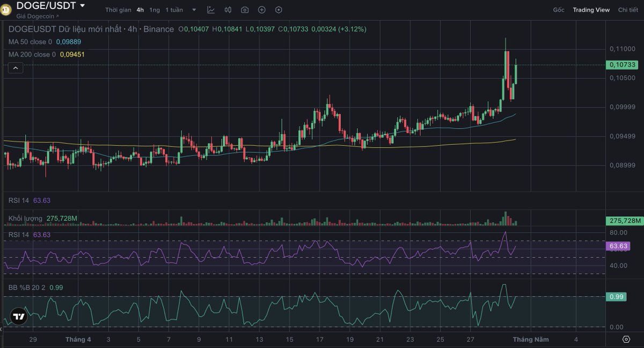The height and width of the screenshot is (348, 644).
Task: Click the TradingView logo watermark
Action: click(18, 317)
